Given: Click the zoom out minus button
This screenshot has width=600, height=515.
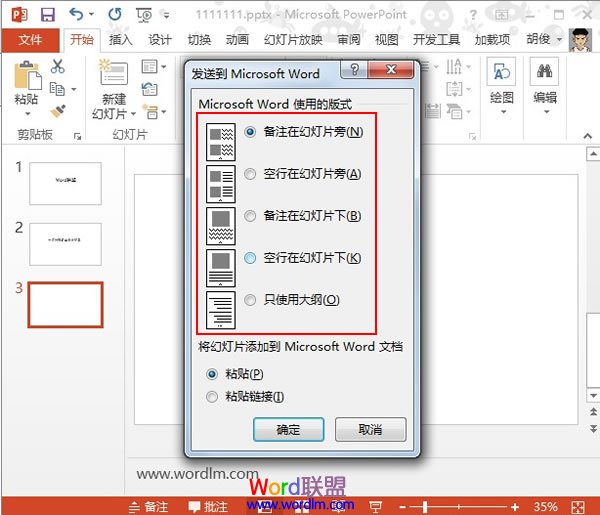Looking at the screenshot, I should (x=403, y=507).
